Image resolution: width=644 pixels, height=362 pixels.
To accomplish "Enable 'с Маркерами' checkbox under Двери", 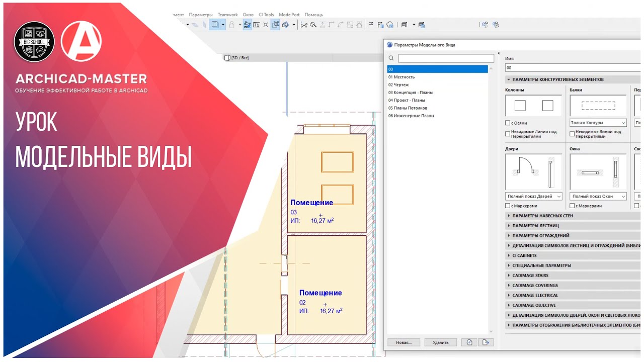I will tap(508, 206).
